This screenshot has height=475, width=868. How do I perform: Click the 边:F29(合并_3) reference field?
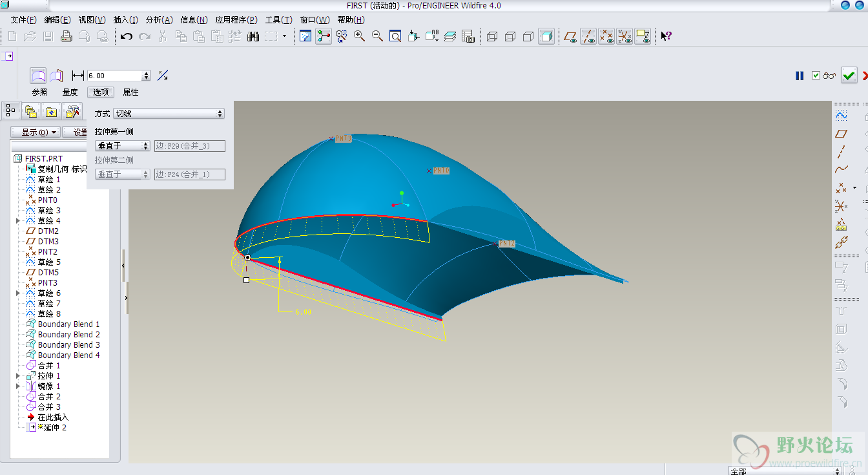[190, 146]
